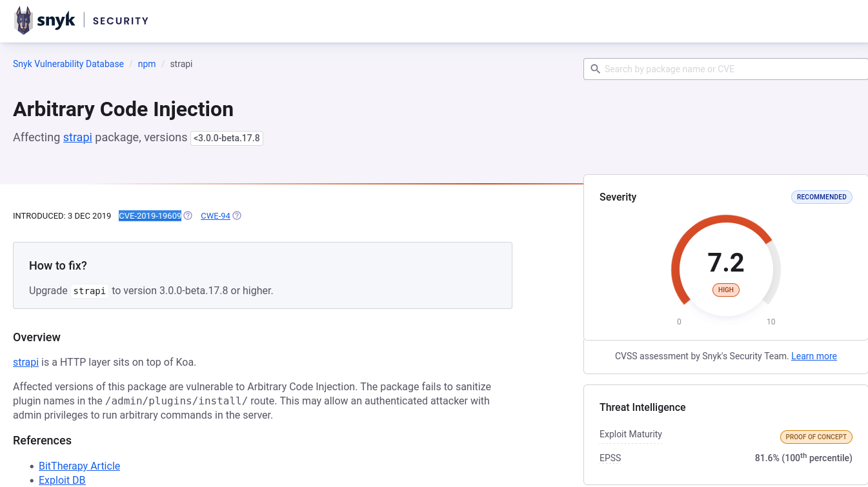Click the help icon beside CVE-2019-19609
Screen dimensions: 868x487
(x=188, y=215)
